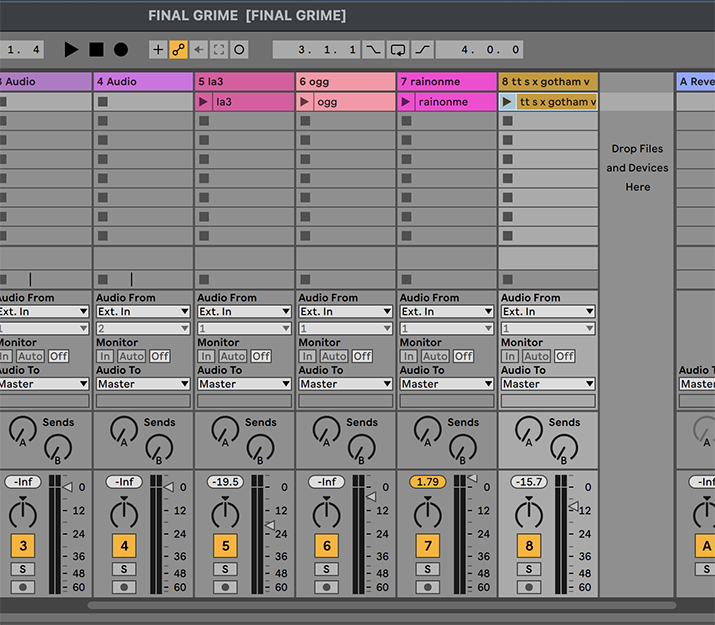
Task: Set track 6 ogg monitor to Auto
Action: pyautogui.click(x=334, y=356)
